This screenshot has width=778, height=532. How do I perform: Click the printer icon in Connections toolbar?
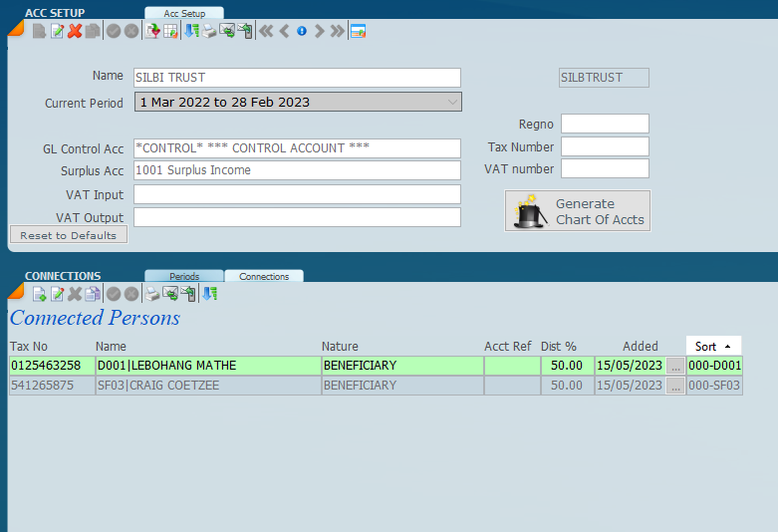[152, 294]
